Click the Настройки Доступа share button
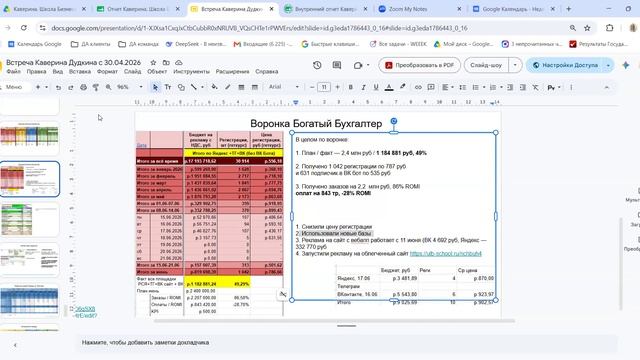Viewport: 640px width, 360px height. coord(565,65)
